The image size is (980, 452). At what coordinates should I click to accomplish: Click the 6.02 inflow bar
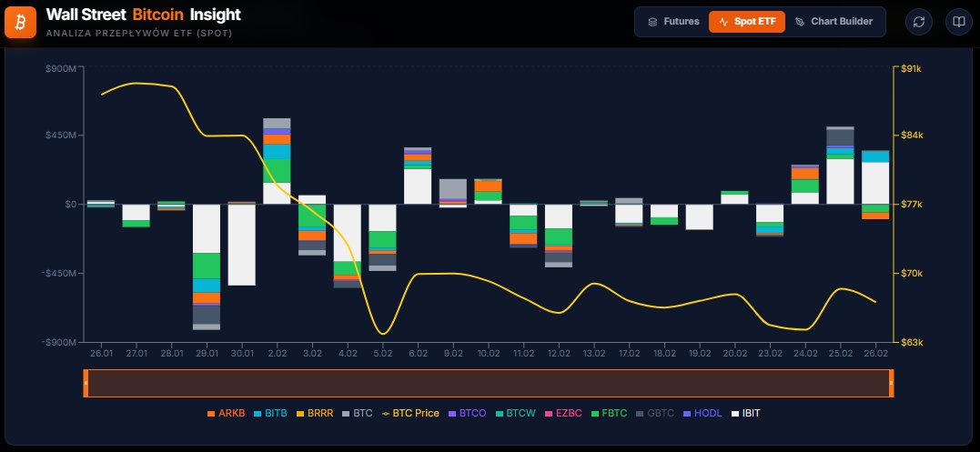(x=418, y=176)
